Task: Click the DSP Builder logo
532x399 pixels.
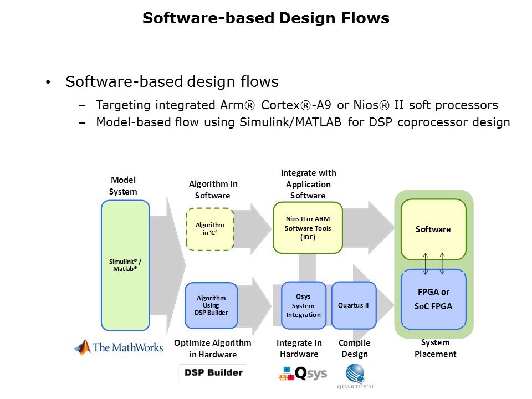Action: (x=213, y=372)
